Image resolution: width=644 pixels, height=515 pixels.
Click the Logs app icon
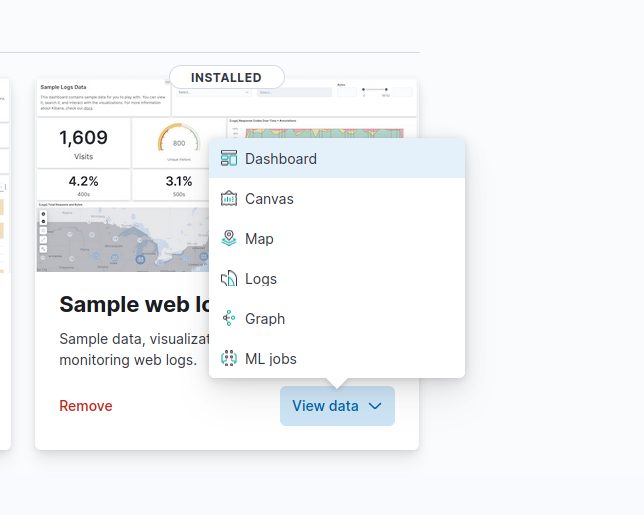click(229, 278)
